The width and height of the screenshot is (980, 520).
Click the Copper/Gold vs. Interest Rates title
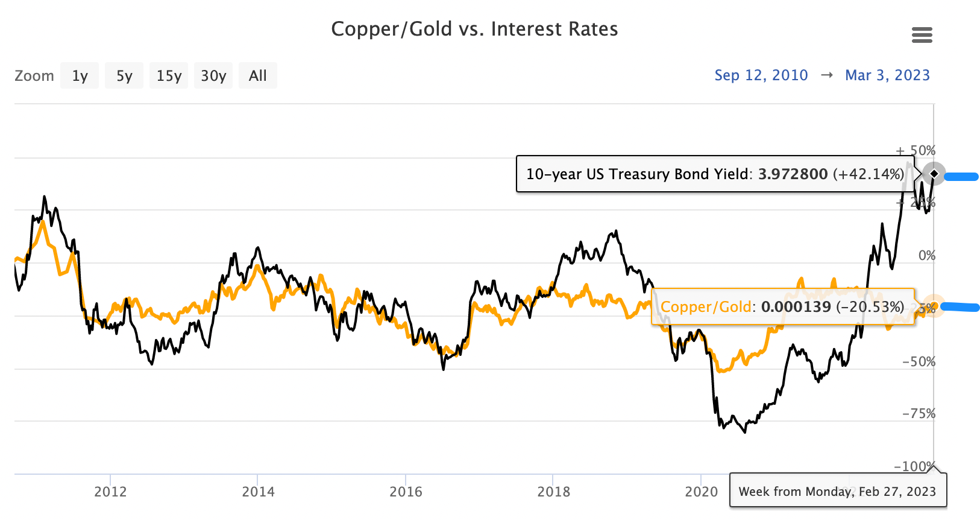coord(474,29)
